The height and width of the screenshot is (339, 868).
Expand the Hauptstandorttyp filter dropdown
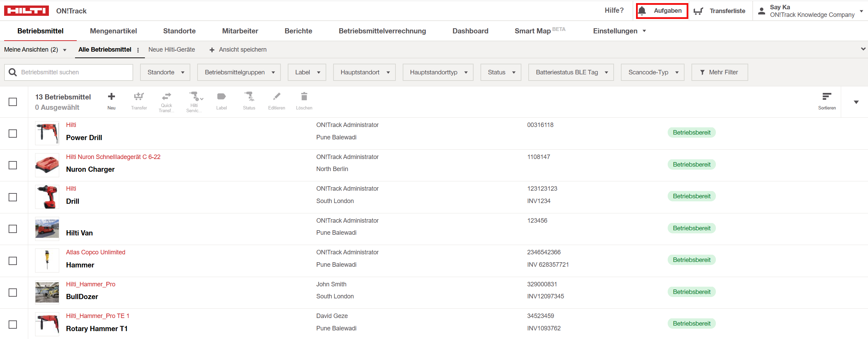438,72
